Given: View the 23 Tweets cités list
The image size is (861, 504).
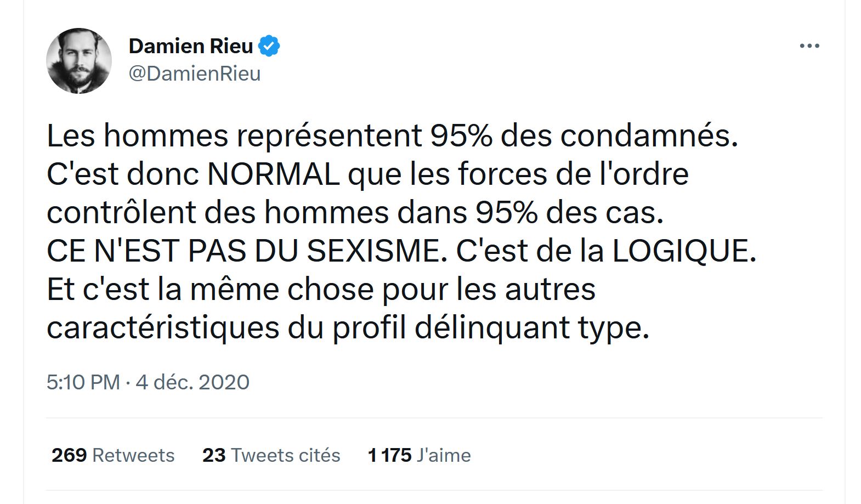Looking at the screenshot, I should (271, 455).
